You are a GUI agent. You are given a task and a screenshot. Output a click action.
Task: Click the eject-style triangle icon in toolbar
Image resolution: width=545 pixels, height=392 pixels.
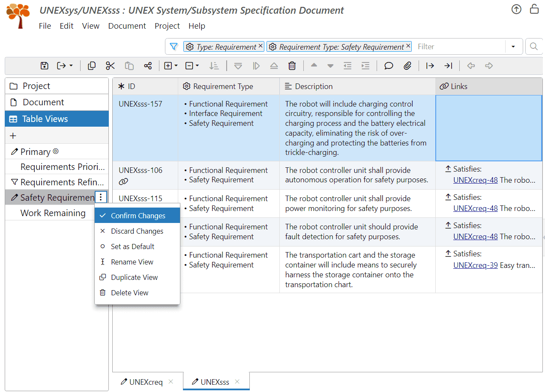pos(274,65)
